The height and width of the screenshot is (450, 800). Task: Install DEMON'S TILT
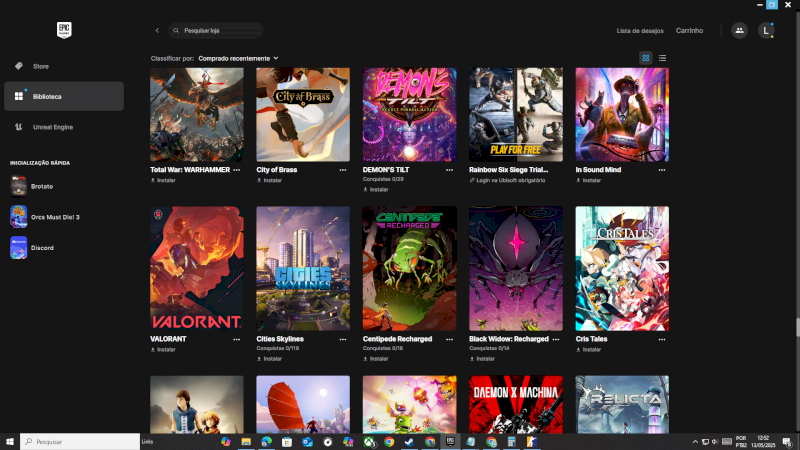tap(376, 190)
